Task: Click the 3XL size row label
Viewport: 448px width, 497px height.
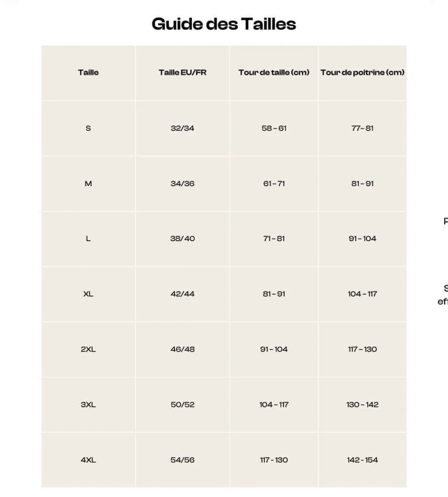Action: (x=88, y=405)
